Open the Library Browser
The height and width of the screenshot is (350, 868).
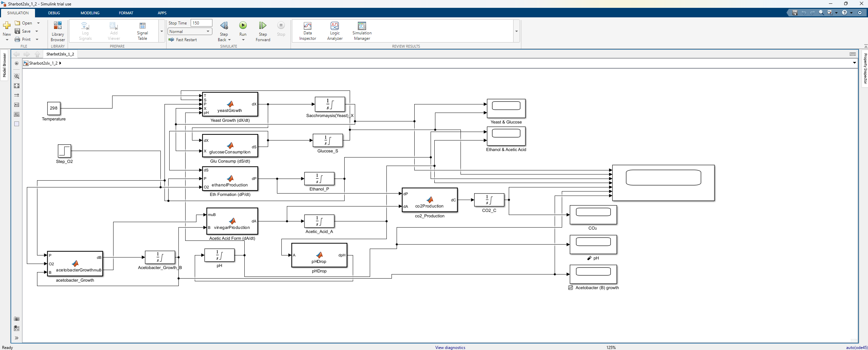pyautogui.click(x=58, y=31)
